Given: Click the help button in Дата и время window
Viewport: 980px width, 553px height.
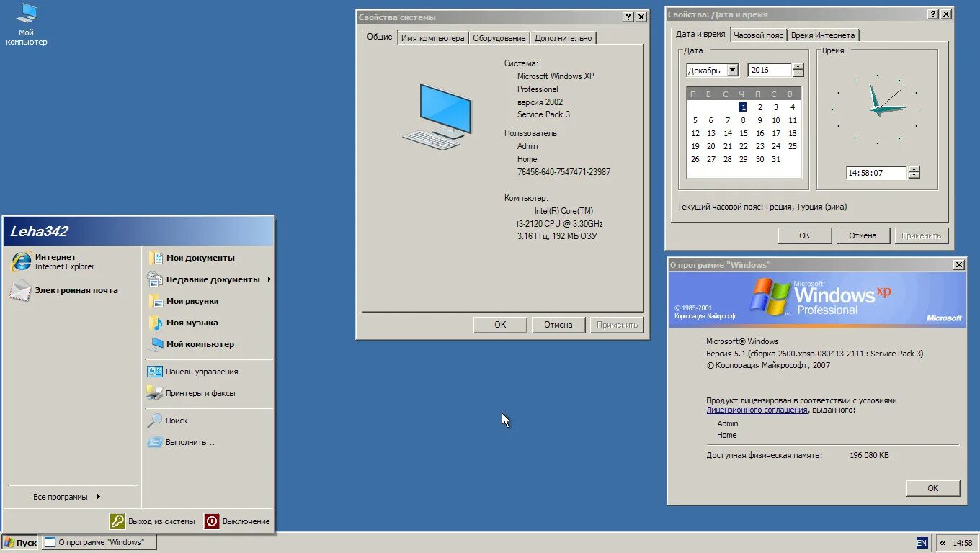Looking at the screenshot, I should coord(933,14).
